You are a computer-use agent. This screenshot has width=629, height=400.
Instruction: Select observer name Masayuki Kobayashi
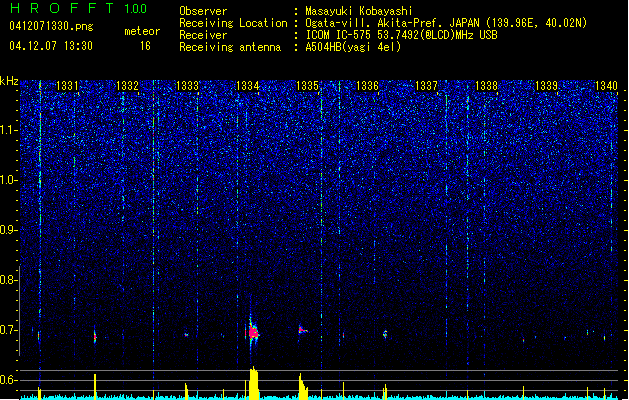359,11
